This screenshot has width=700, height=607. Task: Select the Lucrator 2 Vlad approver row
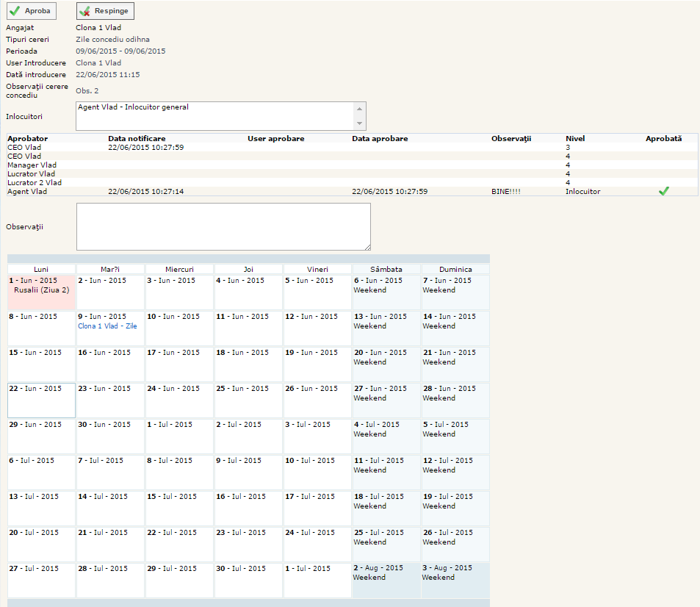pyautogui.click(x=35, y=182)
